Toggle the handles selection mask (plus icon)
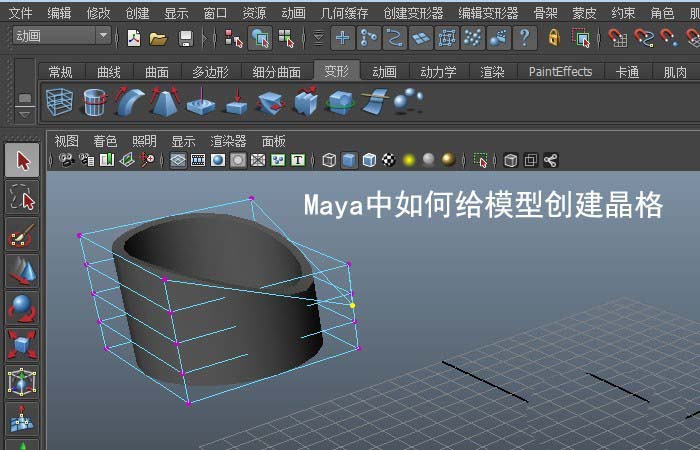Image resolution: width=700 pixels, height=450 pixels. click(x=342, y=38)
